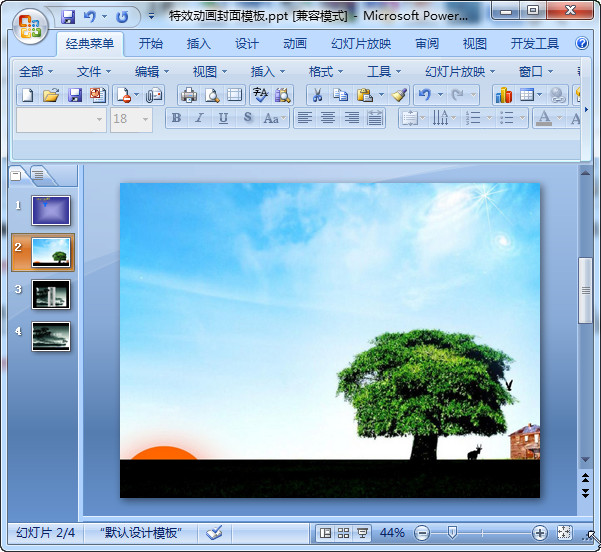This screenshot has width=601, height=552.
Task: Start slide show from status bar
Action: pyautogui.click(x=362, y=533)
